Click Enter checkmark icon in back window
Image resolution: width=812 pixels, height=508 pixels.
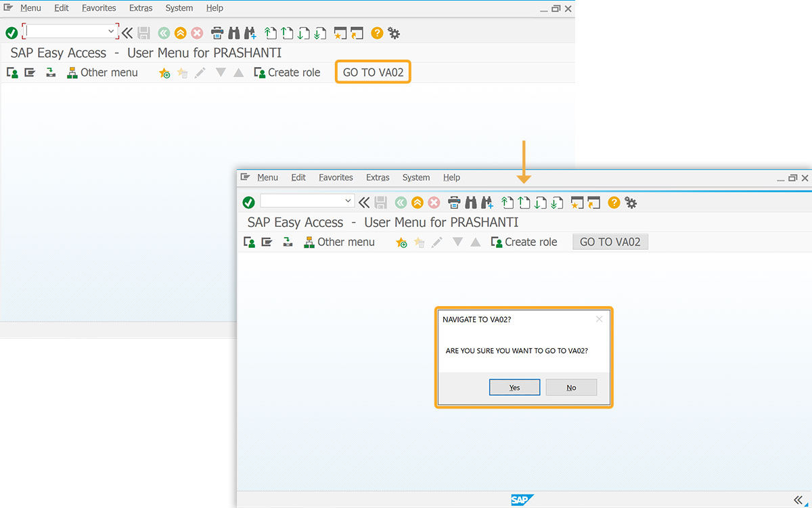(12, 33)
